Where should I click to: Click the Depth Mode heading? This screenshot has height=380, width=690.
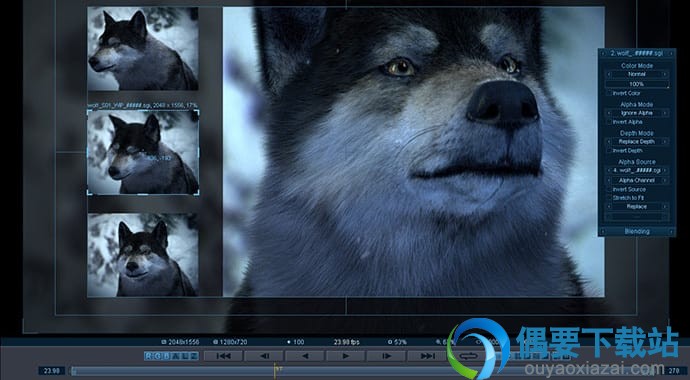[x=637, y=133]
